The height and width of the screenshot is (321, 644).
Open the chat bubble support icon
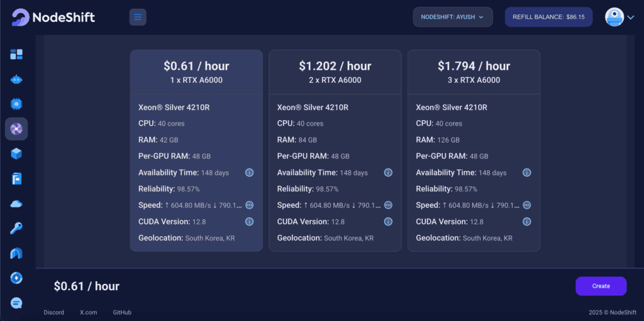(x=16, y=303)
